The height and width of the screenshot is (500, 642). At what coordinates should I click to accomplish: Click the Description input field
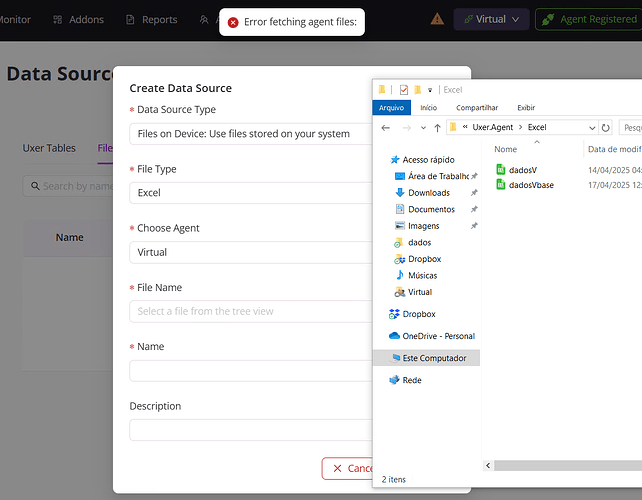coord(250,430)
